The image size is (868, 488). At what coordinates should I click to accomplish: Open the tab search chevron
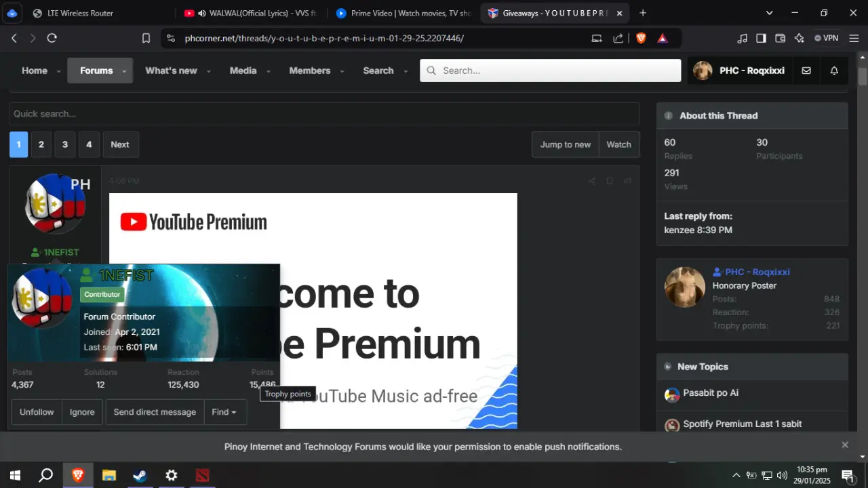coord(769,13)
